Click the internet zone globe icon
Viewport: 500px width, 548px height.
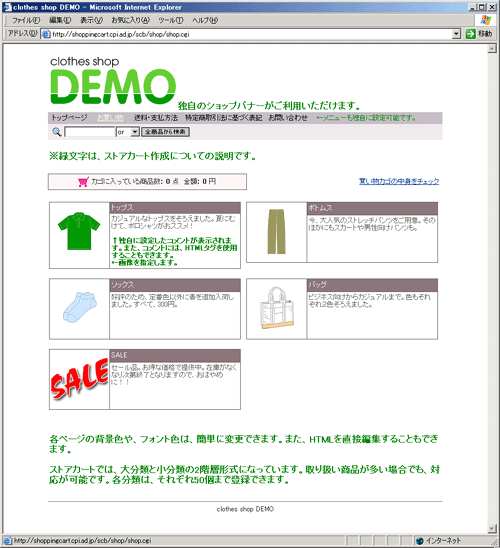pos(420,541)
